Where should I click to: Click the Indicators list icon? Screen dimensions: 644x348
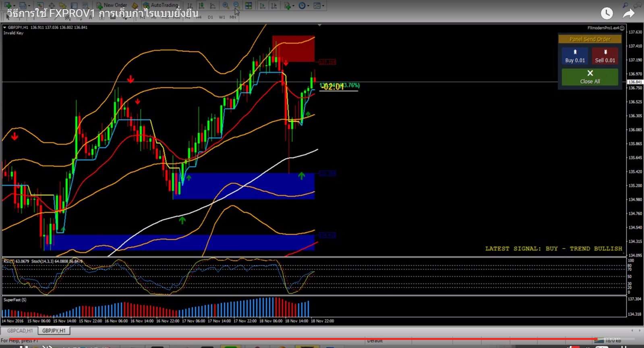coord(287,5)
